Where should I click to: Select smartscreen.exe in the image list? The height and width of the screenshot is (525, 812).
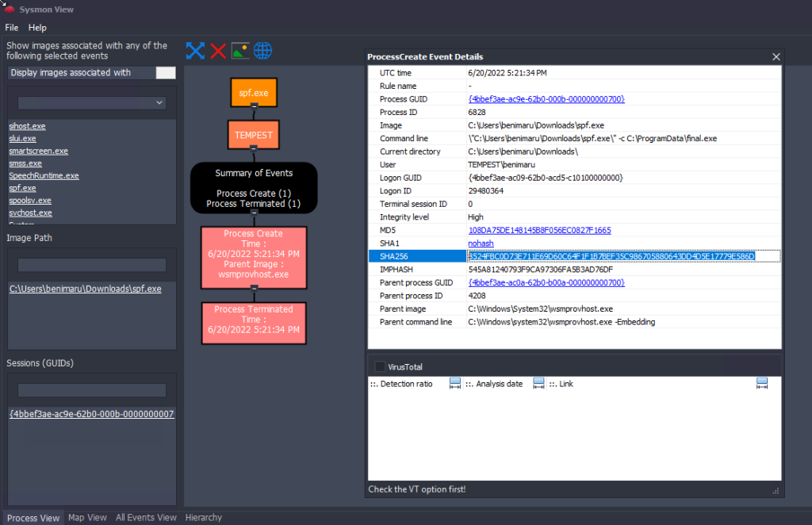point(38,151)
